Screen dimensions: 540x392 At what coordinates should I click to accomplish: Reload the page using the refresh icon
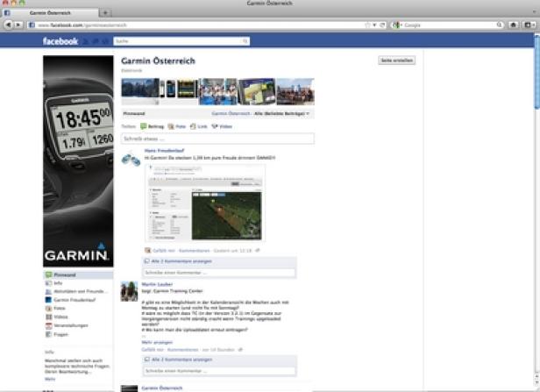[382, 25]
